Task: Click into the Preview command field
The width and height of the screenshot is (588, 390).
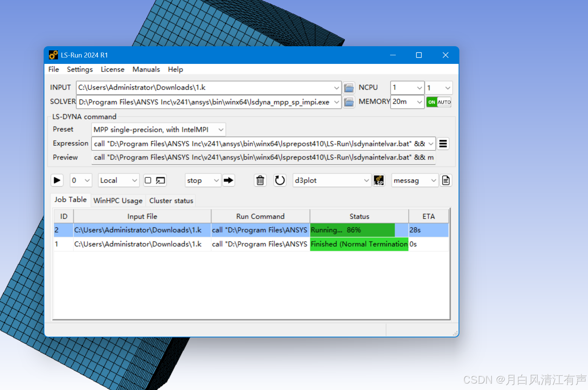Action: pyautogui.click(x=263, y=157)
